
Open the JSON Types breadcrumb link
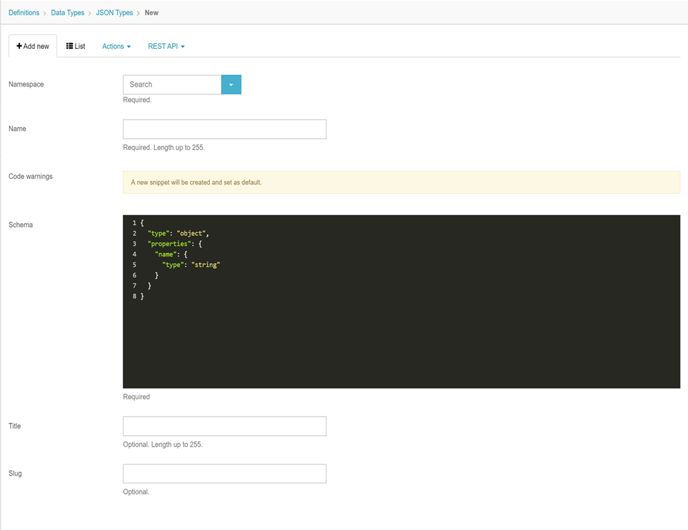113,12
